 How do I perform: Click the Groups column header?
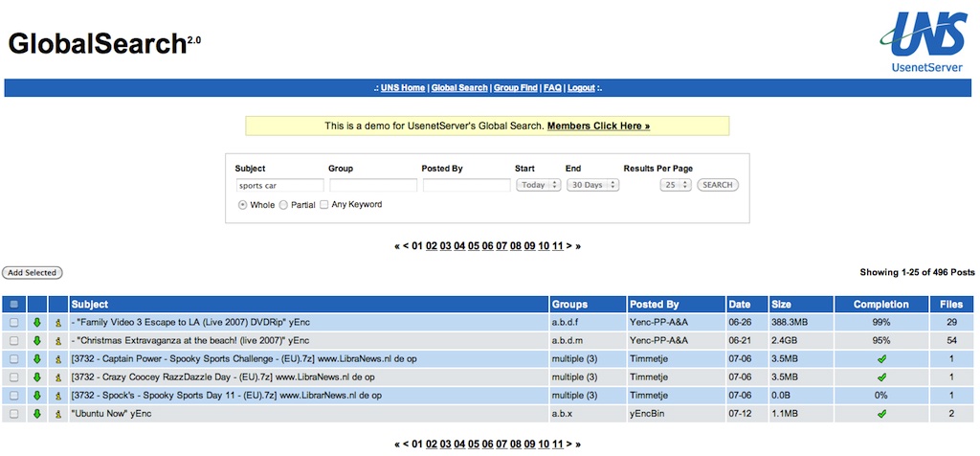pyautogui.click(x=588, y=305)
